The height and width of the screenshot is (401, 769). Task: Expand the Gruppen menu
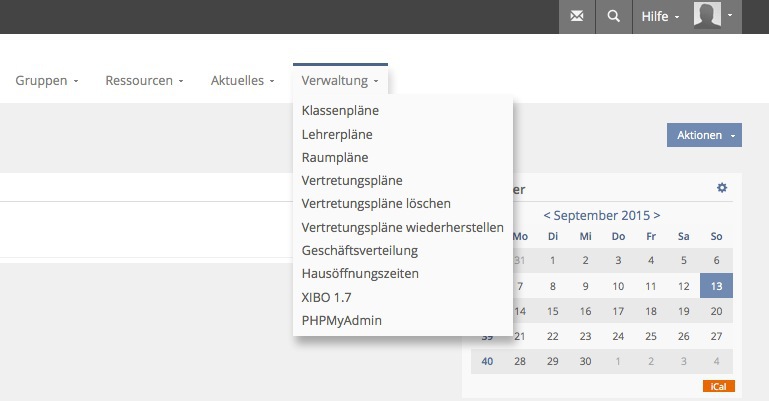point(47,80)
